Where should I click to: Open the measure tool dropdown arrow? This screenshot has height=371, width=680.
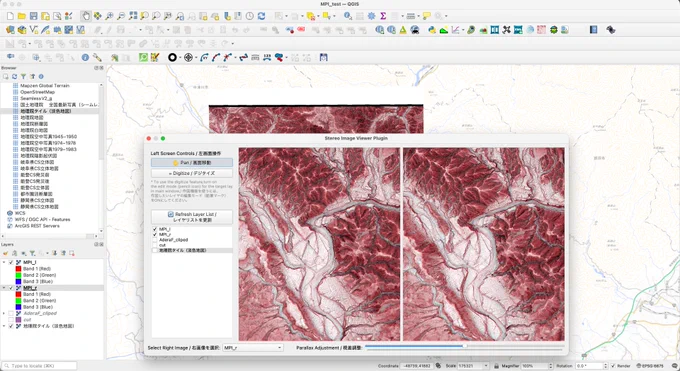419,16
